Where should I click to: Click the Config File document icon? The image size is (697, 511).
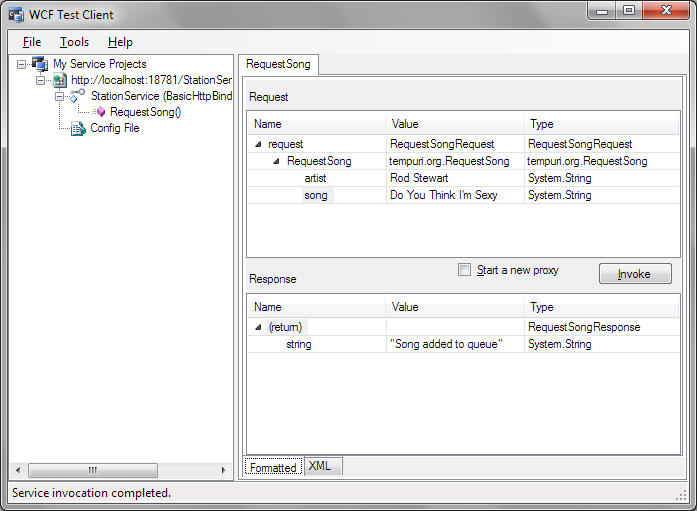pyautogui.click(x=78, y=128)
